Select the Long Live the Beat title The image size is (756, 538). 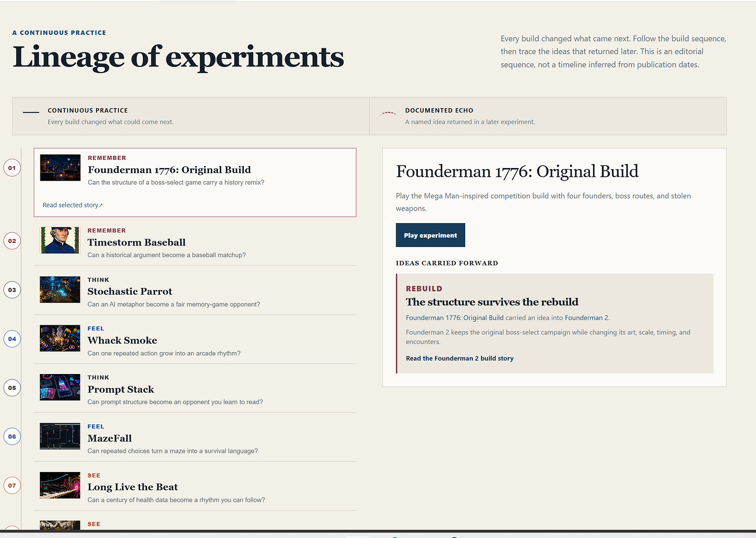pyautogui.click(x=132, y=487)
